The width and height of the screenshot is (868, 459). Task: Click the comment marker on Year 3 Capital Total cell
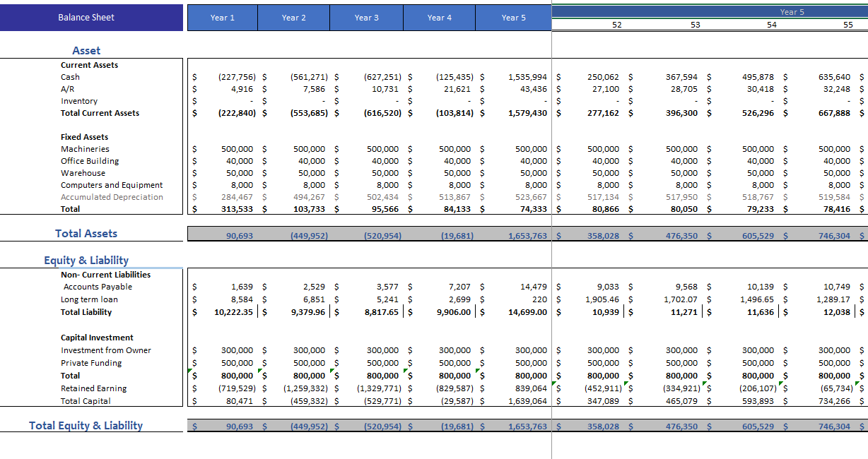coord(332,371)
